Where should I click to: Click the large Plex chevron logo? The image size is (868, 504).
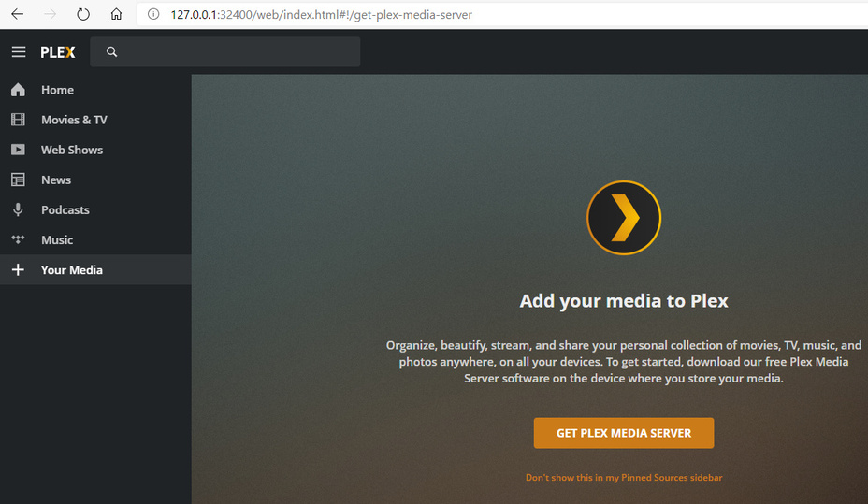tap(624, 218)
